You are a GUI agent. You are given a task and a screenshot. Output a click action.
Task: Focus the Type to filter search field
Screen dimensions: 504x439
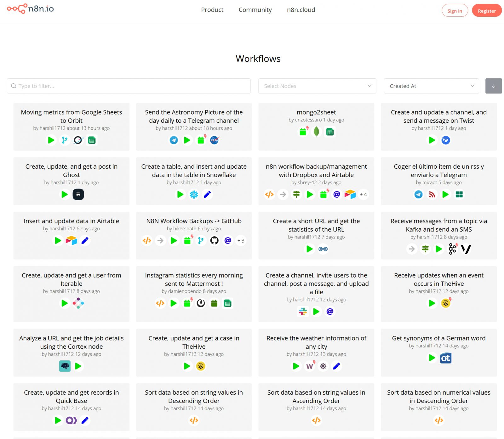pos(129,86)
